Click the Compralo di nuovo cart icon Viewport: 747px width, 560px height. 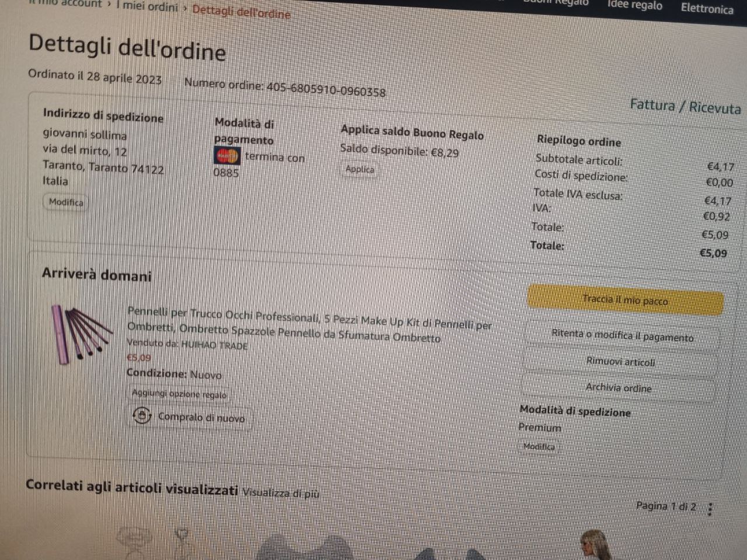tap(142, 416)
